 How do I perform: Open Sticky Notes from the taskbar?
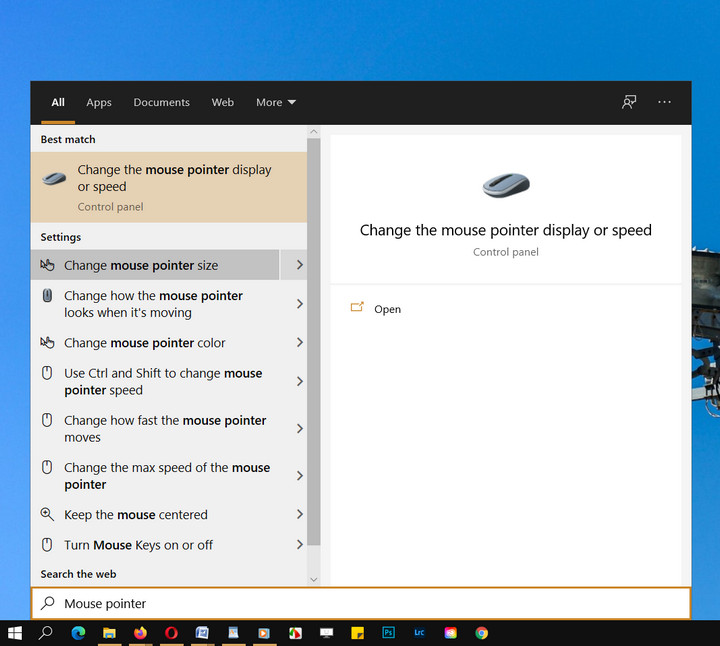click(x=357, y=633)
